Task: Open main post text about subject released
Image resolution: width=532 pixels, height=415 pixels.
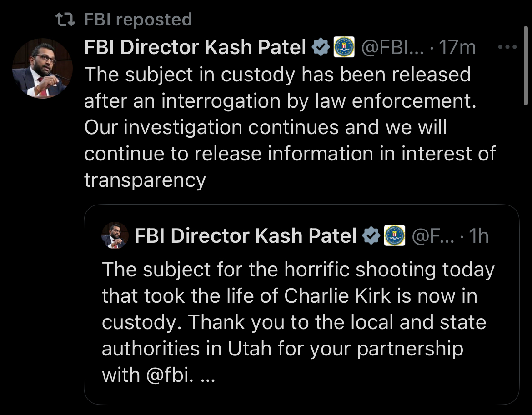Action: 282,127
